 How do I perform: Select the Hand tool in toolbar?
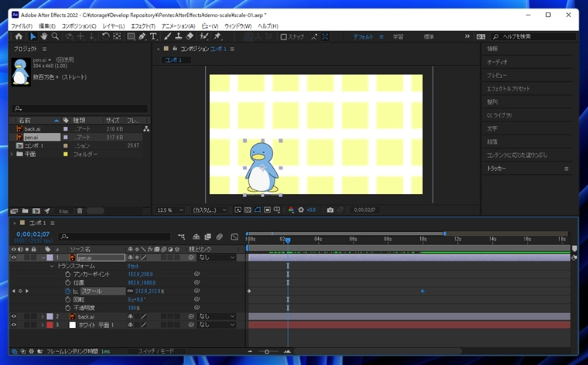[43, 36]
